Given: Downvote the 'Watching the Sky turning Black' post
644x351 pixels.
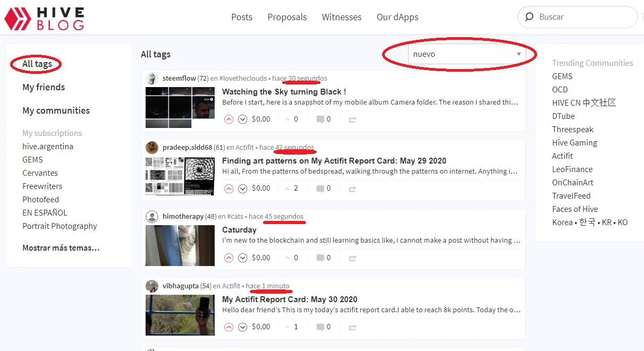Looking at the screenshot, I should pyautogui.click(x=243, y=119).
